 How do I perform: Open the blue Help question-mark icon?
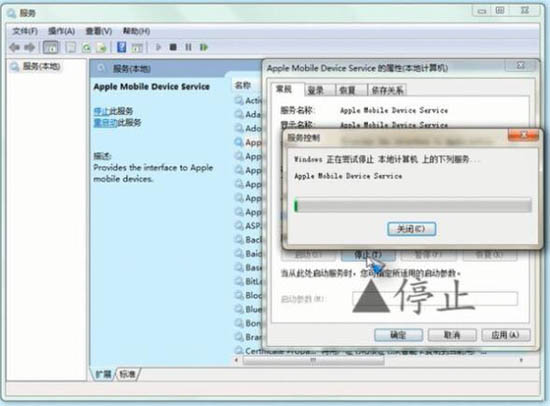tap(121, 47)
